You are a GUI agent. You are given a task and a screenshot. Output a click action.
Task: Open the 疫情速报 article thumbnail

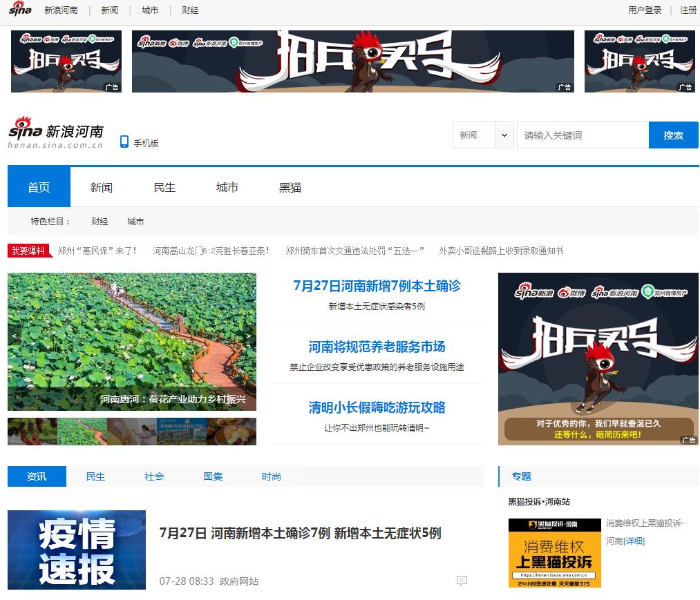pos(77,550)
